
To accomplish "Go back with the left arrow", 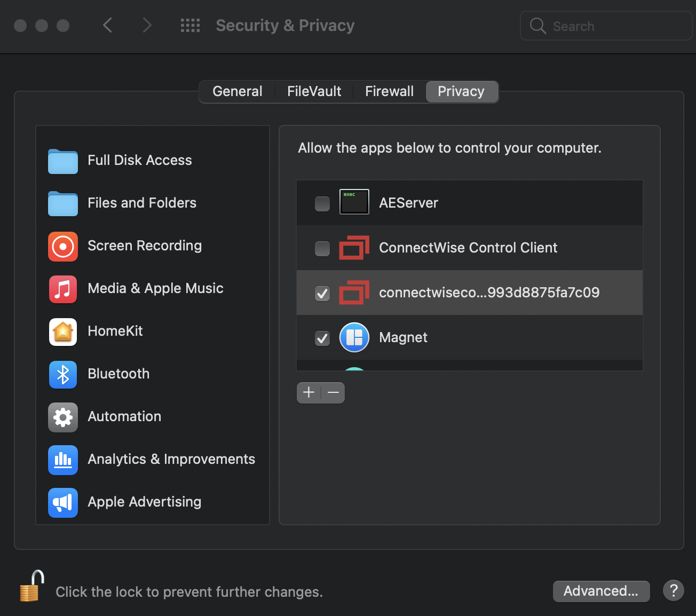I will (x=107, y=25).
